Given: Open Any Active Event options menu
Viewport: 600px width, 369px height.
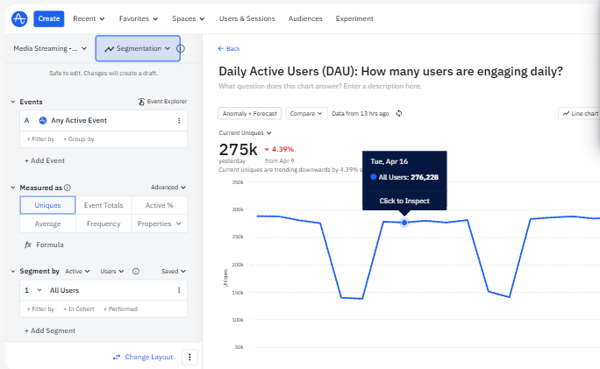Looking at the screenshot, I should (179, 121).
